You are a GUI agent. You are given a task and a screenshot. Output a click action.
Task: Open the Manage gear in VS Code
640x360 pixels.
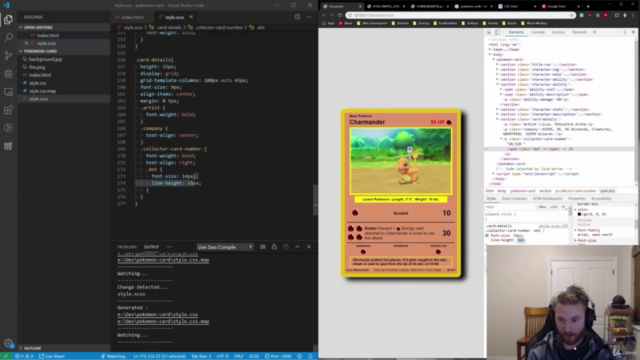click(x=8, y=343)
